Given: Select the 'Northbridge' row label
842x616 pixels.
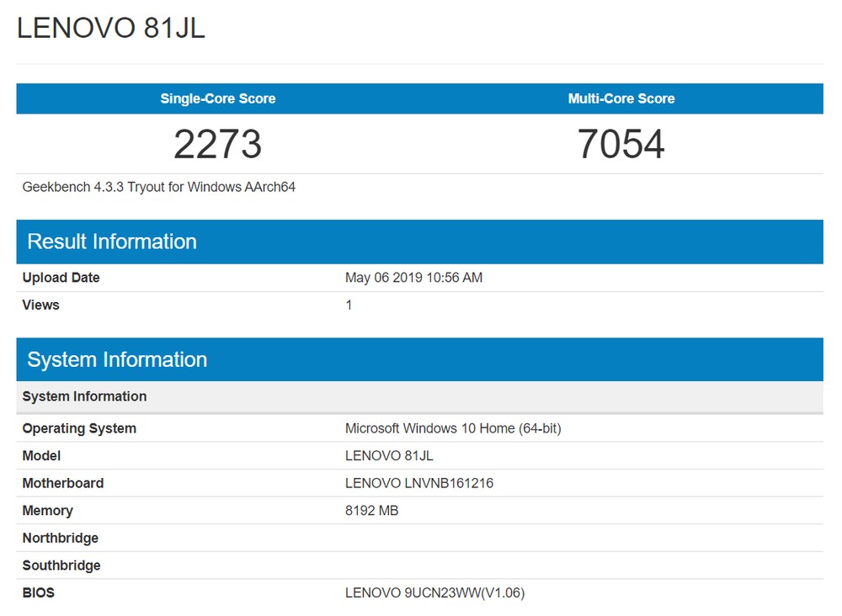Looking at the screenshot, I should [x=61, y=538].
